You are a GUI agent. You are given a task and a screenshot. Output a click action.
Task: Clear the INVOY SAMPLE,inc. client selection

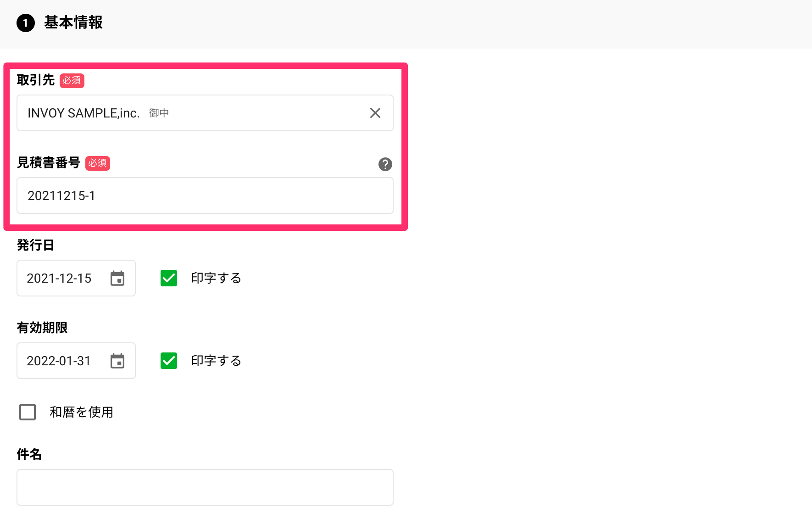[375, 113]
